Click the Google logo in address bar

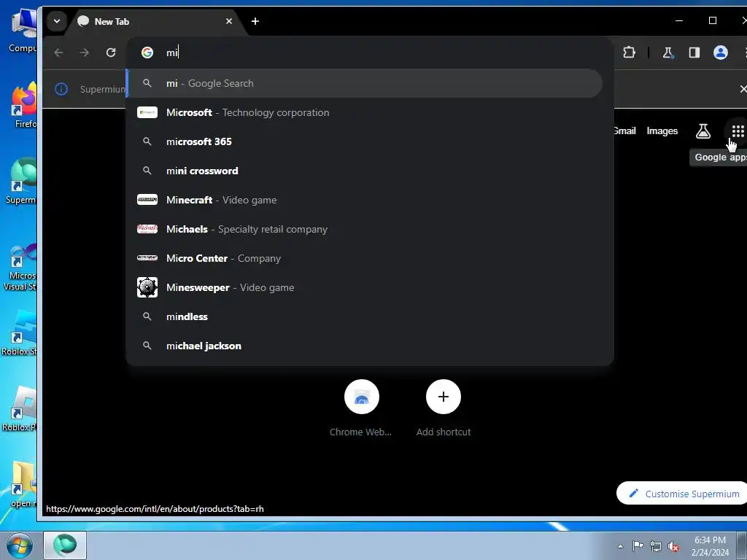[147, 52]
